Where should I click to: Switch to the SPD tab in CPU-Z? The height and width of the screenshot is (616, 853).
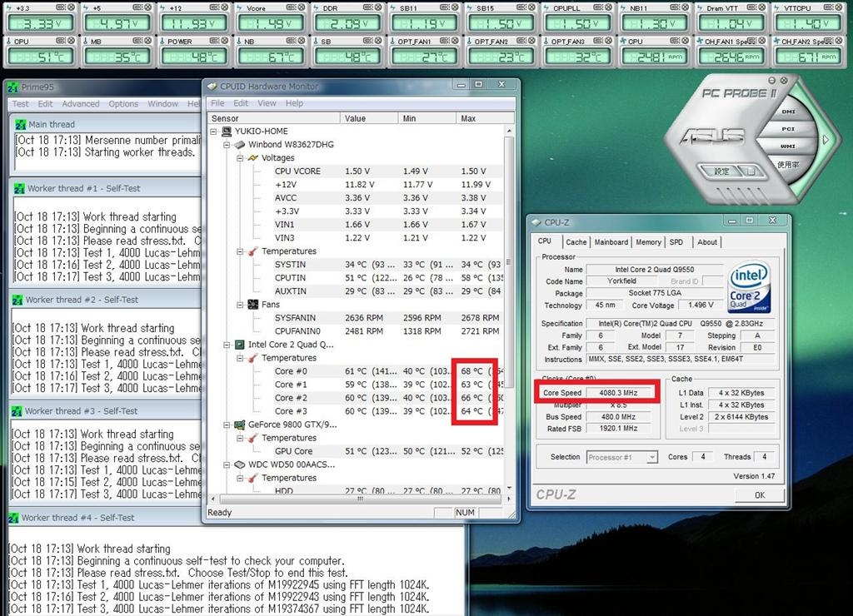click(x=676, y=242)
